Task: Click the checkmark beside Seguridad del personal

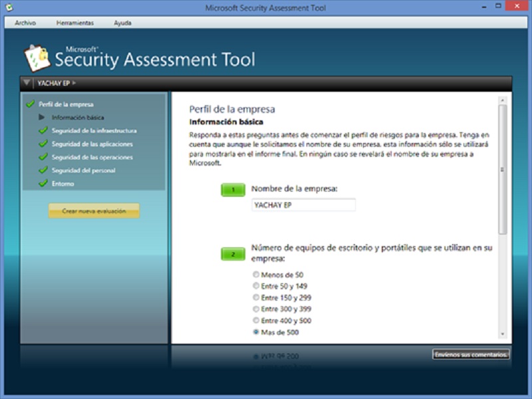Action: pyautogui.click(x=43, y=170)
